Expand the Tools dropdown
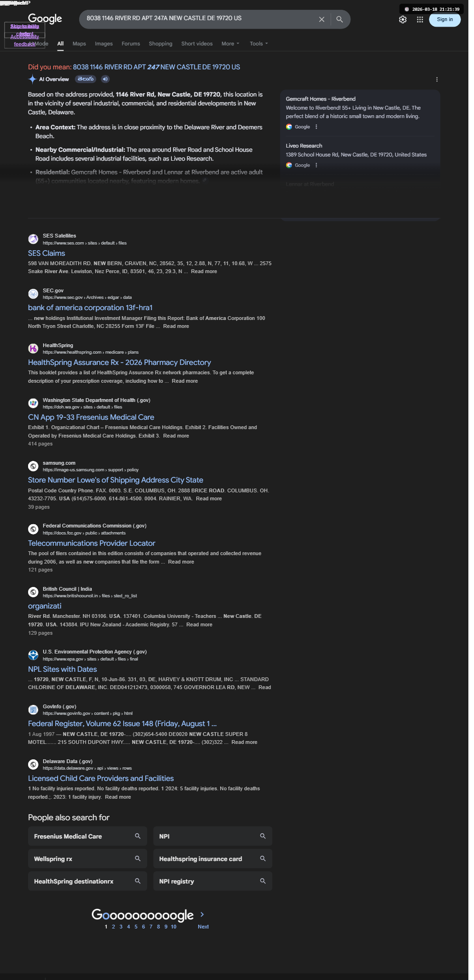This screenshot has width=474, height=980. coord(259,44)
